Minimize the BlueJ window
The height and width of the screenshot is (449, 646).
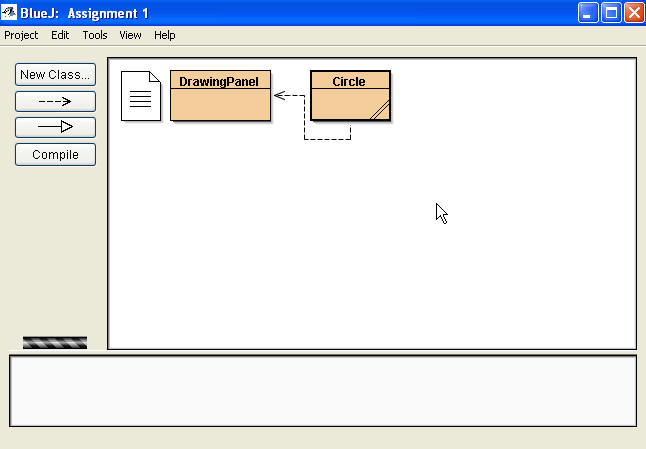(588, 12)
